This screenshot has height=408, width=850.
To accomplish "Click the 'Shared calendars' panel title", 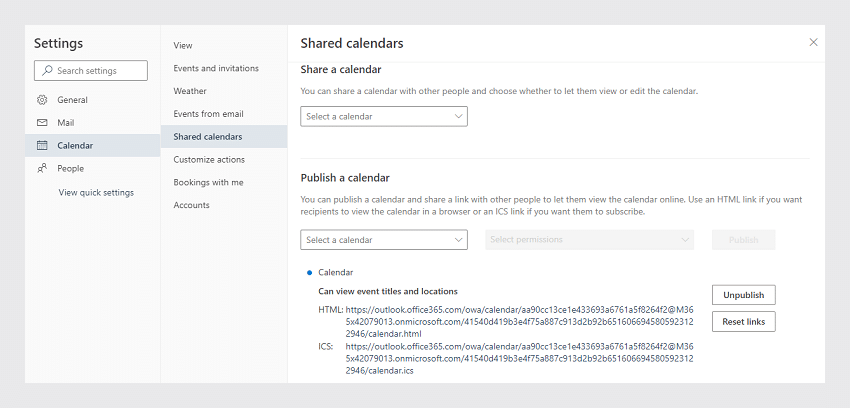I will coord(352,43).
